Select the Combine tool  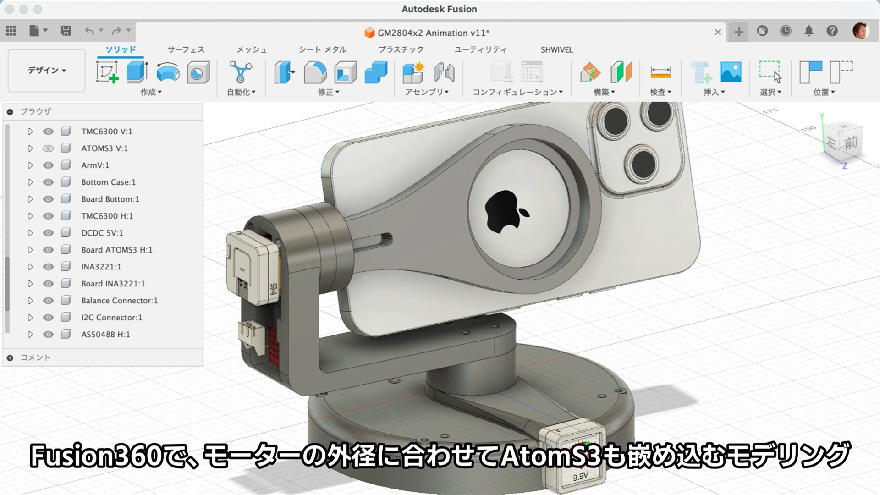(x=376, y=72)
